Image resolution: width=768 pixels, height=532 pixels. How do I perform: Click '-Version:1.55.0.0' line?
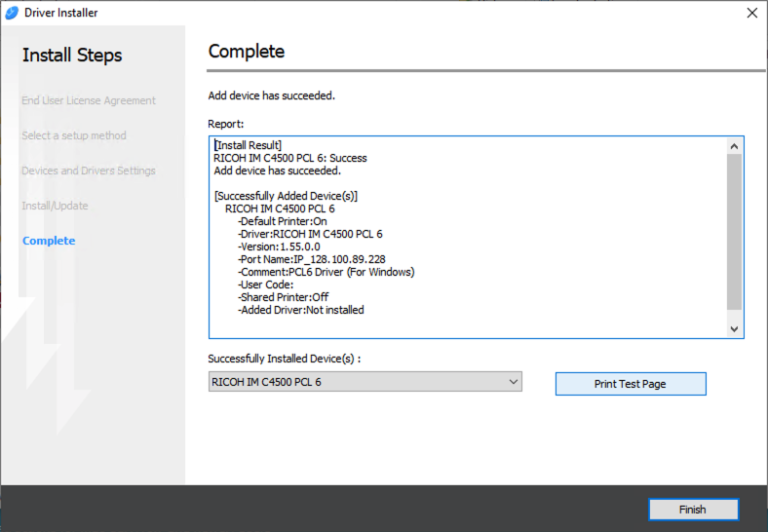tap(279, 247)
